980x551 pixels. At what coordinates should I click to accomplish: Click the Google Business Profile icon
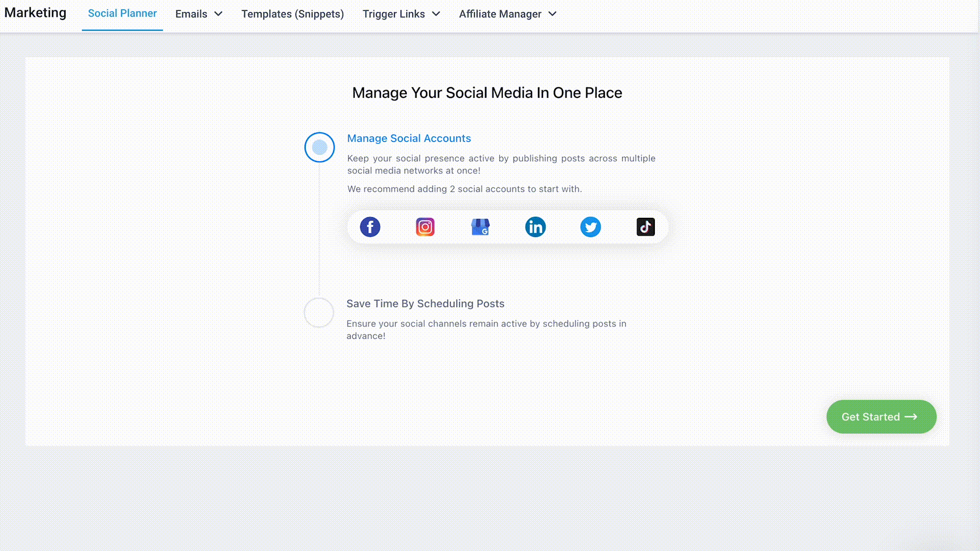click(480, 227)
